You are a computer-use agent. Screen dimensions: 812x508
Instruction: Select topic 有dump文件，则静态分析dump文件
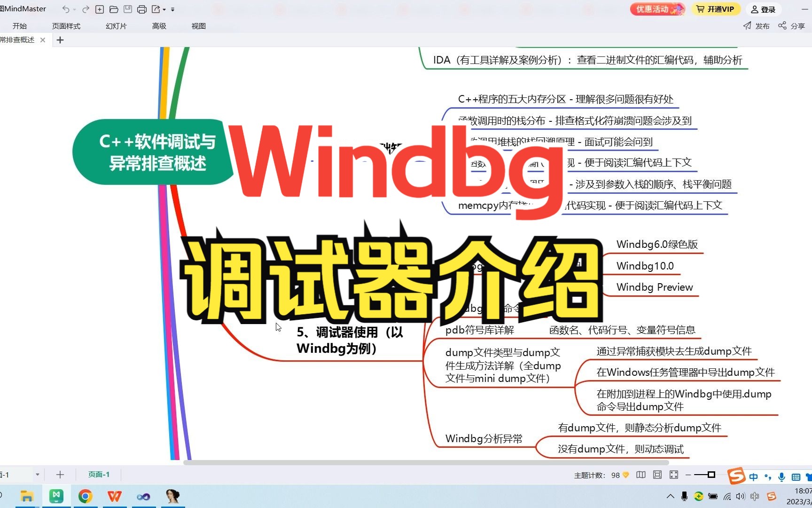640,428
